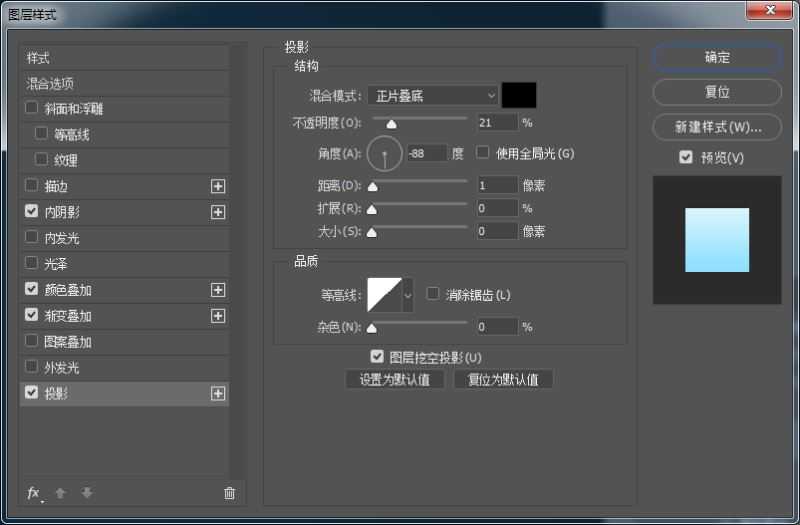The height and width of the screenshot is (525, 800).
Task: Open 外发光 settings row
Action: pos(124,367)
